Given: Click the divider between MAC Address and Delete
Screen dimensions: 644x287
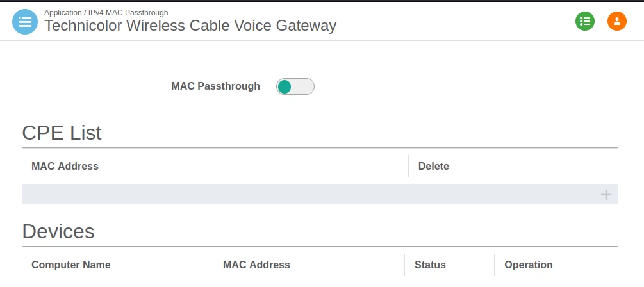Looking at the screenshot, I should pos(408,167).
